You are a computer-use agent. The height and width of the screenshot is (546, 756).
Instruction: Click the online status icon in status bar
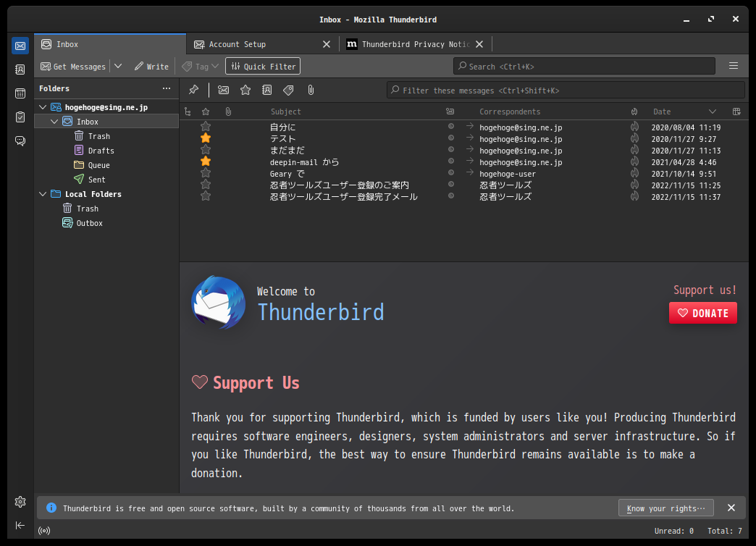(44, 531)
